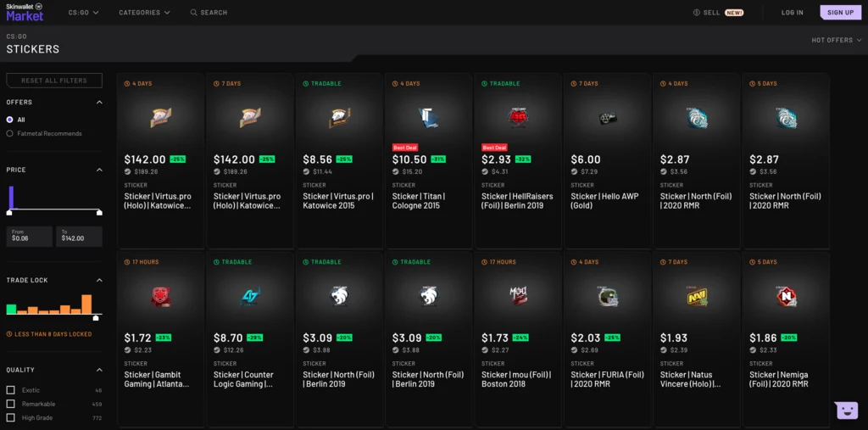Open Sticker | Titan | Cologne 2015 title
The height and width of the screenshot is (430, 868).
[x=419, y=201]
